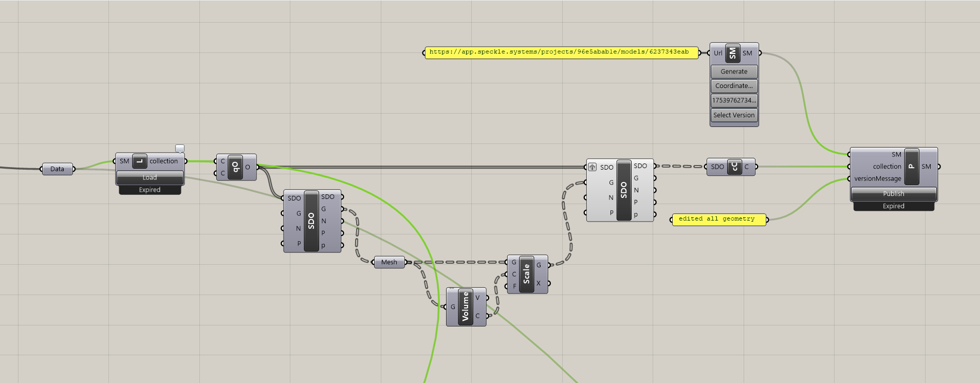This screenshot has height=383, width=980.
Task: Open the Coordinate... selector
Action: point(734,86)
